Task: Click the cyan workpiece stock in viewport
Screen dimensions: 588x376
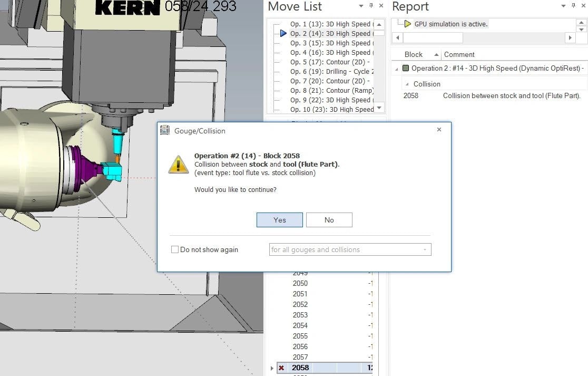Action: 113,171
